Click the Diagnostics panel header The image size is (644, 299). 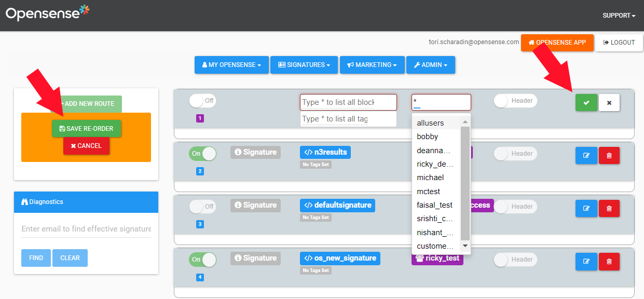point(86,202)
